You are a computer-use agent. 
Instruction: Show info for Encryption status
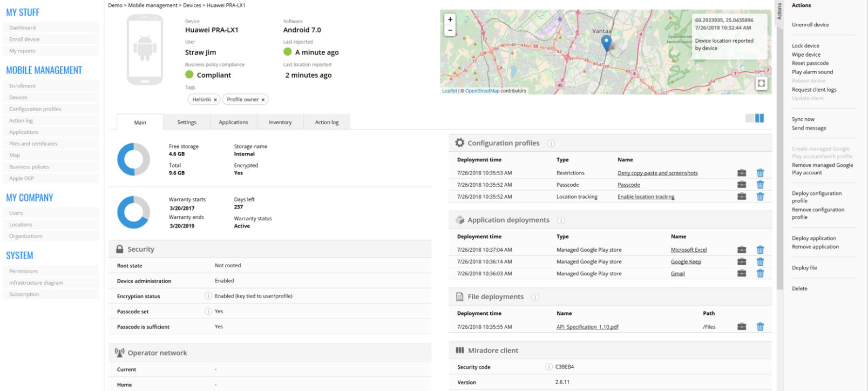coord(208,296)
